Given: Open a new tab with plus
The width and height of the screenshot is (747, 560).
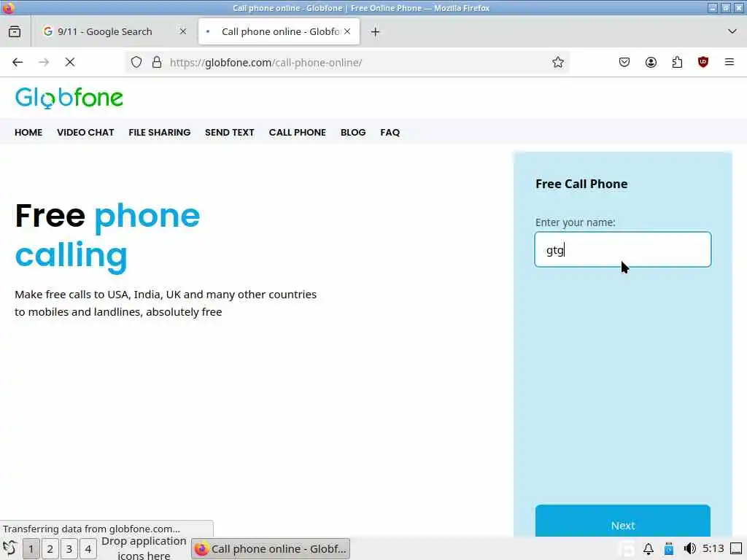Looking at the screenshot, I should (376, 32).
